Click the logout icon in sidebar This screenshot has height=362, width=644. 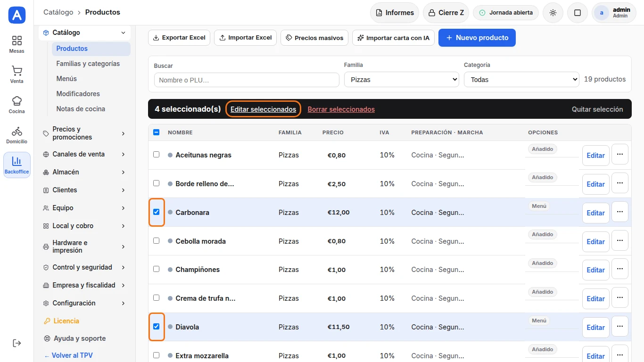coord(17,343)
